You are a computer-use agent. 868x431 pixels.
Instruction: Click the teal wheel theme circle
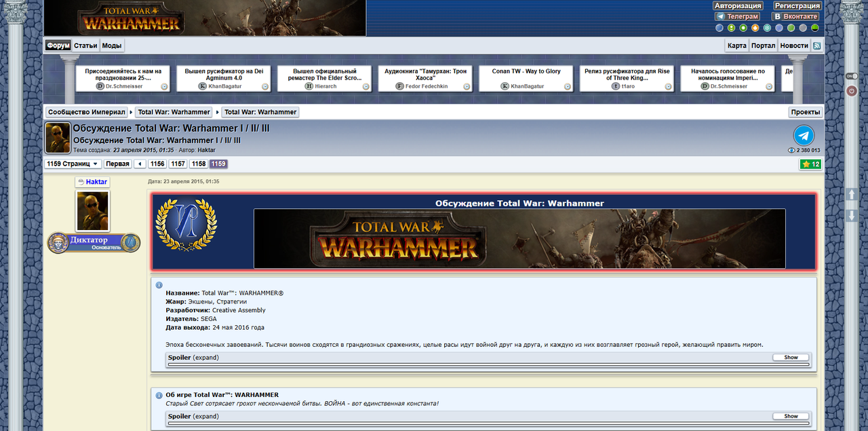tap(767, 28)
